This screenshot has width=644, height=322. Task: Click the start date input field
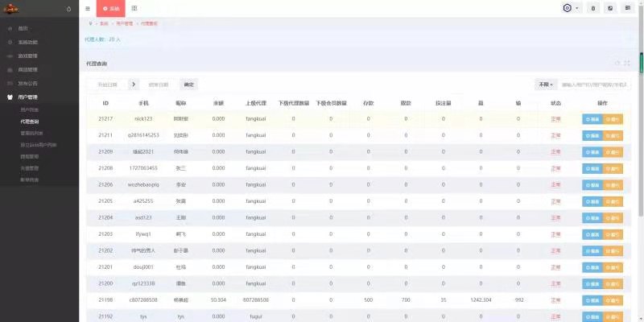tap(107, 84)
